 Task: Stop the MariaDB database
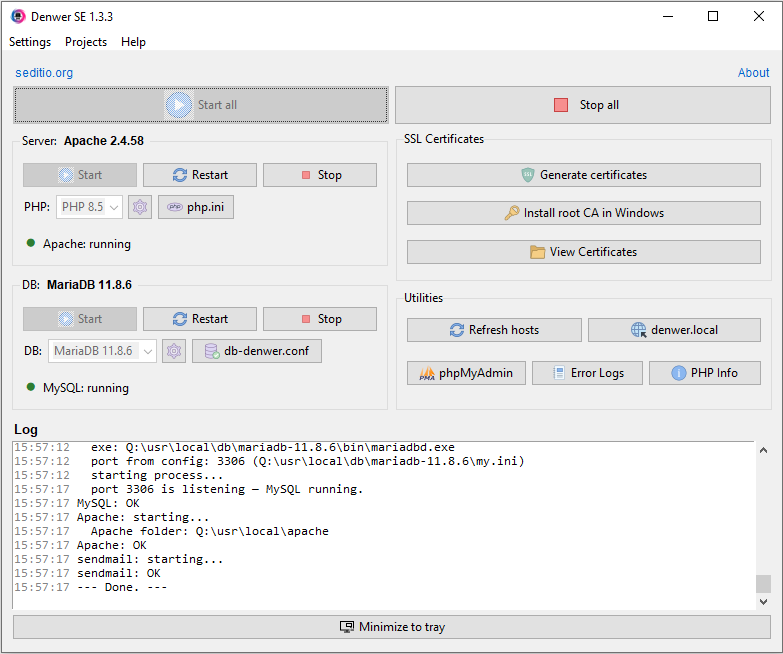coord(320,319)
